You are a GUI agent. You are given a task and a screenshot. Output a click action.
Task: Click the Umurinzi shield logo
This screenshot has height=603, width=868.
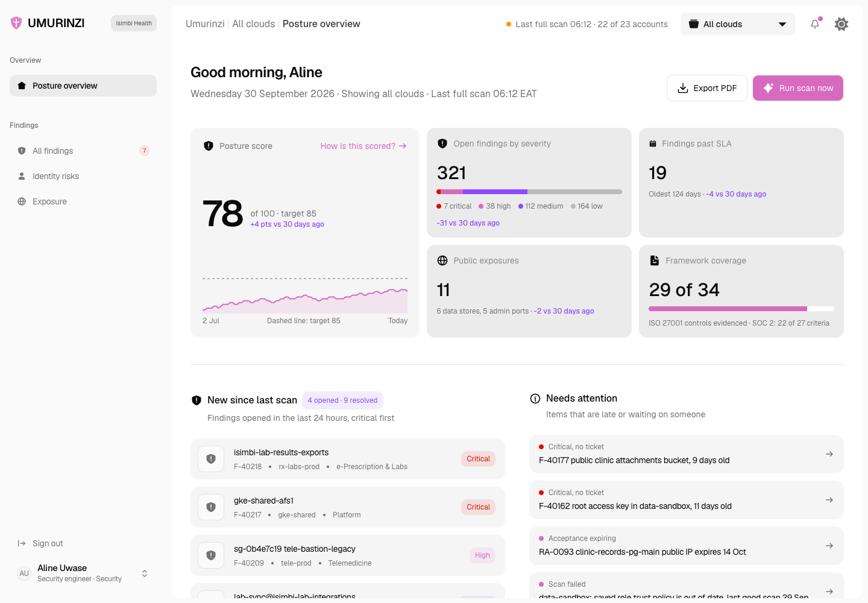[x=16, y=23]
